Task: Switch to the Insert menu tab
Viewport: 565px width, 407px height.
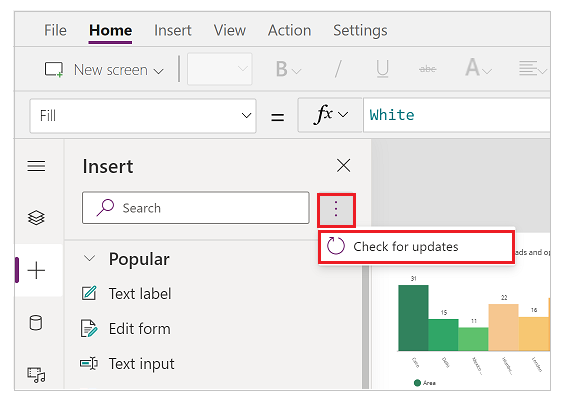Action: click(x=173, y=30)
